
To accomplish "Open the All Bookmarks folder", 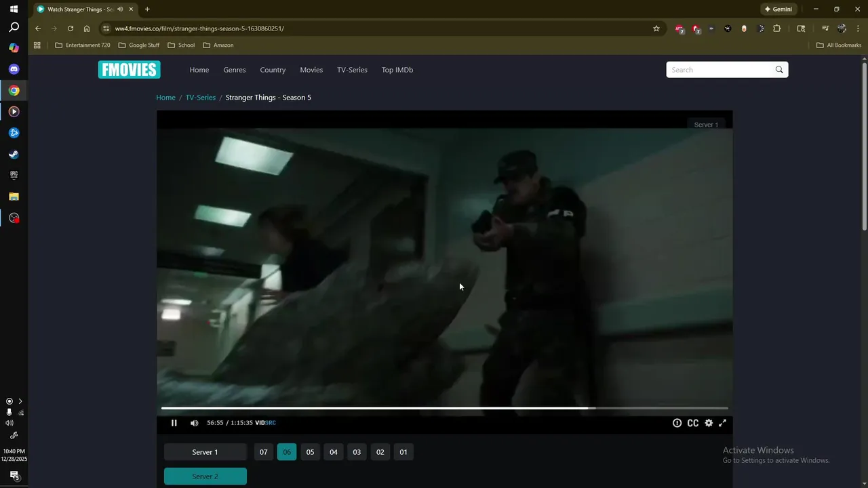I will (x=839, y=45).
